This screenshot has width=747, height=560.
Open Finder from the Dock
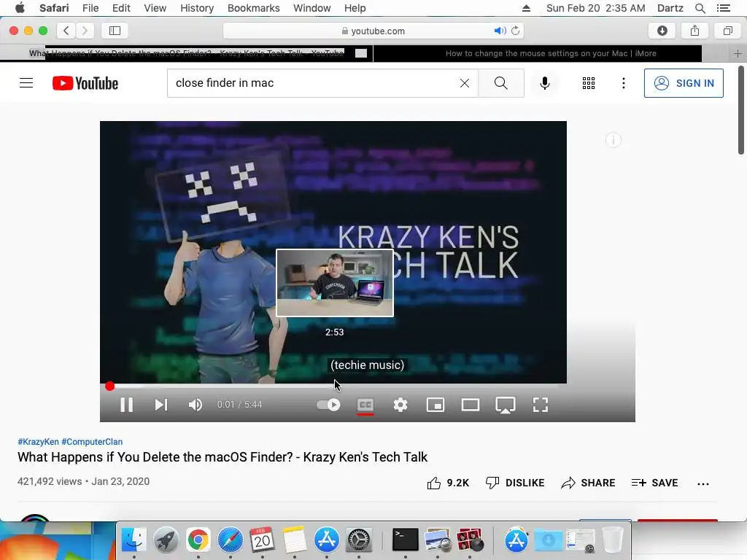(134, 540)
